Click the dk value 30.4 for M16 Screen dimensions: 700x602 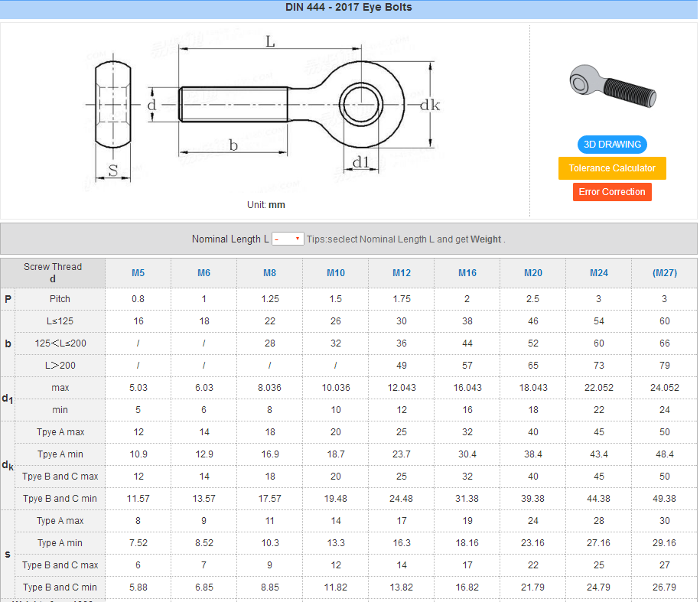coord(467,454)
